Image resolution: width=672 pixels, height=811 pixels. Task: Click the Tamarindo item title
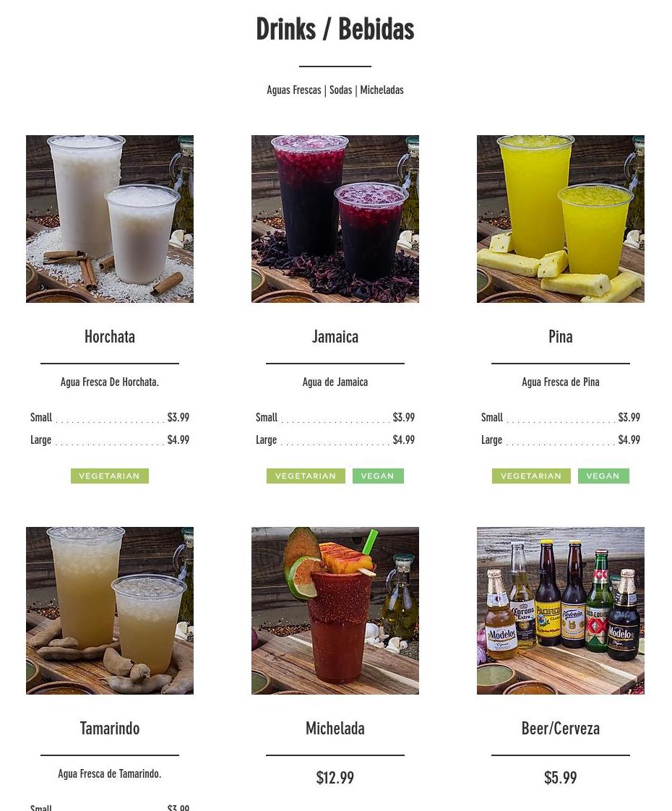[110, 729]
